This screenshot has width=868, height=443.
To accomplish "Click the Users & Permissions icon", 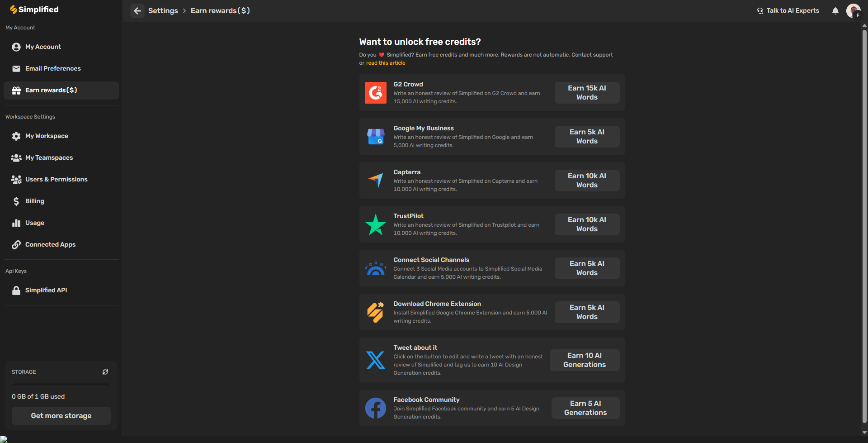I will coord(16,180).
